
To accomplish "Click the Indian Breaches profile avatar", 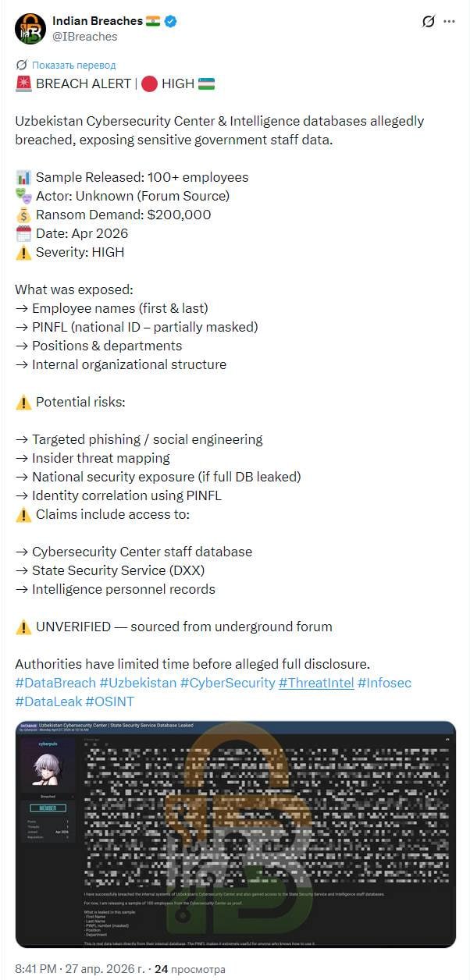I will click(x=30, y=28).
